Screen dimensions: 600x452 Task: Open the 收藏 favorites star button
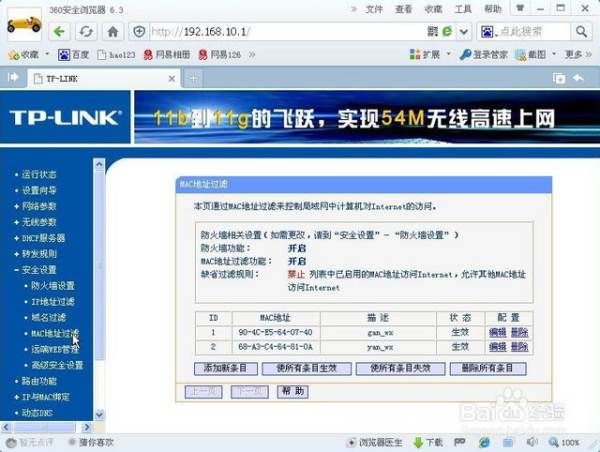[x=24, y=55]
